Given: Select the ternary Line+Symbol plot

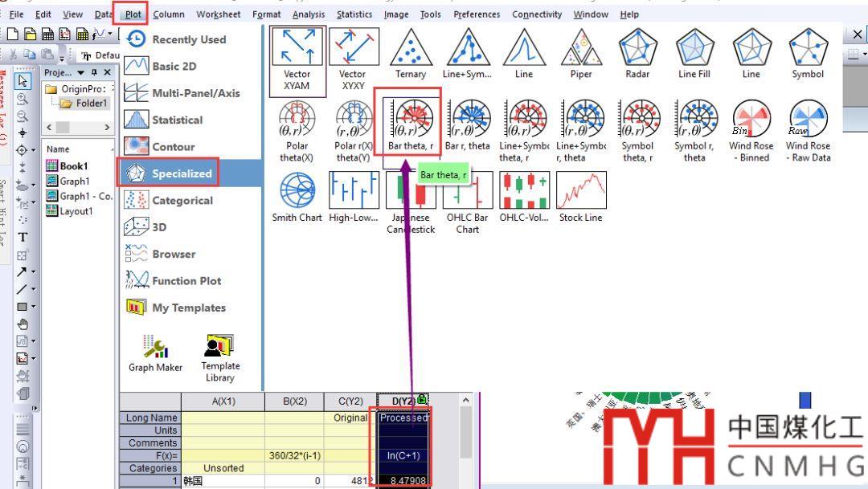Looking at the screenshot, I should click(467, 55).
